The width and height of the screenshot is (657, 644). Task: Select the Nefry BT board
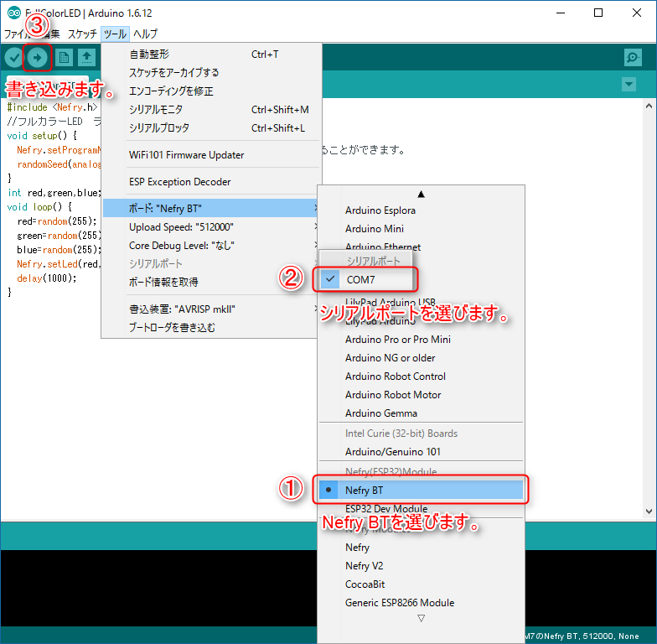coord(421,490)
